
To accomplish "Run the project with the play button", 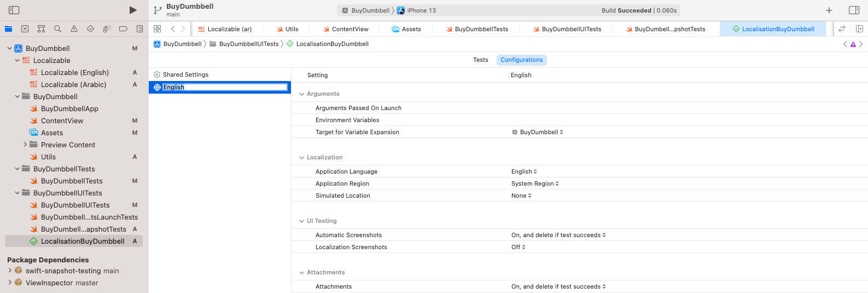I will click(x=133, y=10).
